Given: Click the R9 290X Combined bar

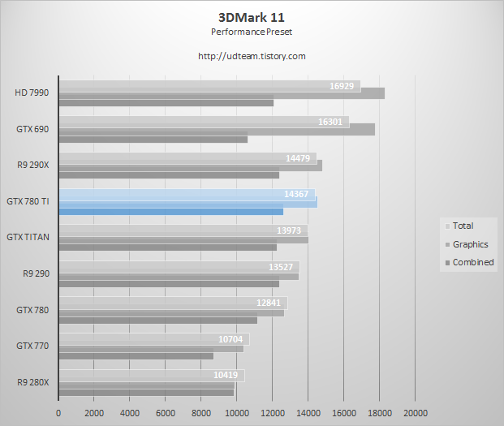Looking at the screenshot, I should point(169,175).
